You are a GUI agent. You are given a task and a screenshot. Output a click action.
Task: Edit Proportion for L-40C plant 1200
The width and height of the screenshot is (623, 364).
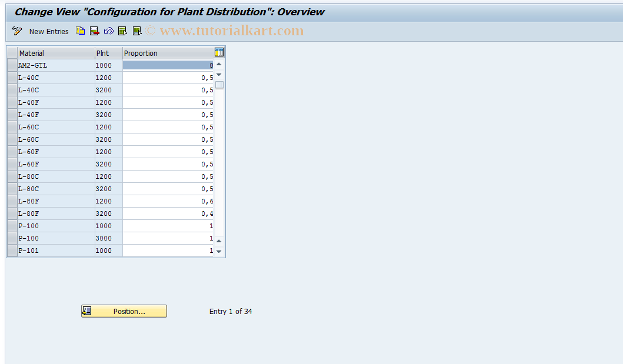click(x=168, y=78)
